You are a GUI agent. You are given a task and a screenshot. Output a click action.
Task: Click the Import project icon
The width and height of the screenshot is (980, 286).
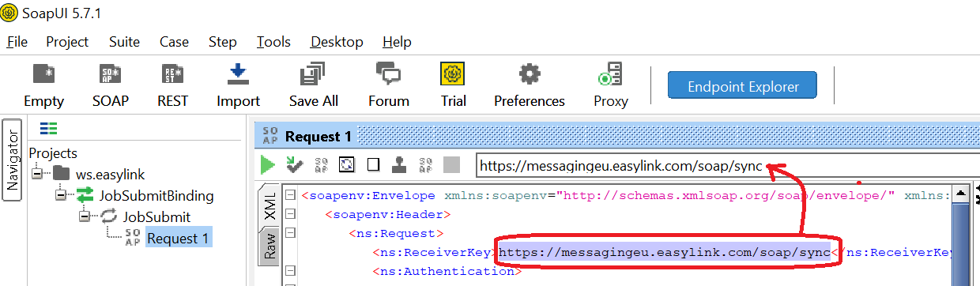[238, 74]
